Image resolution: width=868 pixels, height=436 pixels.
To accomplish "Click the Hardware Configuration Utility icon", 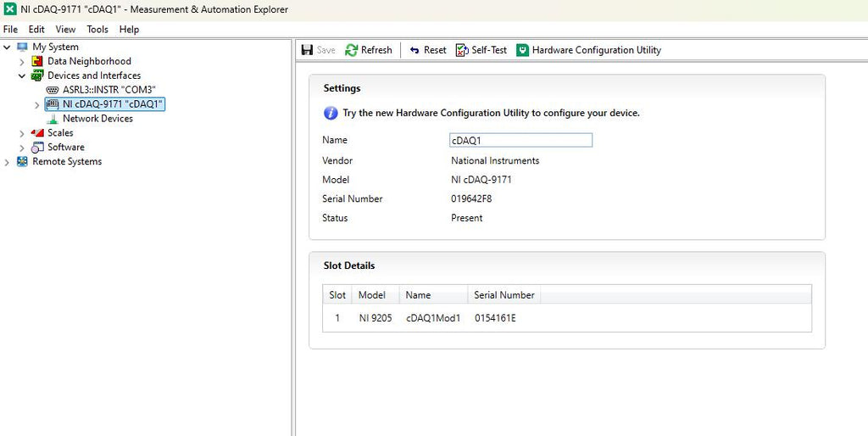I will click(x=522, y=50).
